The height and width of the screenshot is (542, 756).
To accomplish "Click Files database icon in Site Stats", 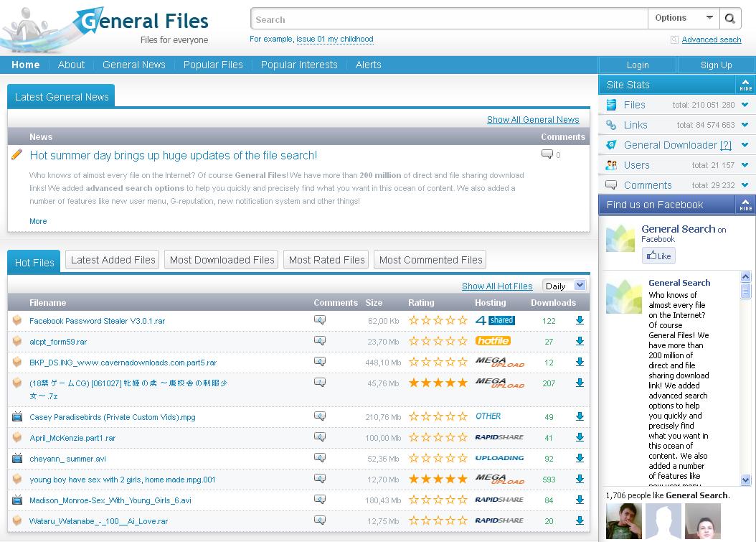I will pyautogui.click(x=611, y=105).
